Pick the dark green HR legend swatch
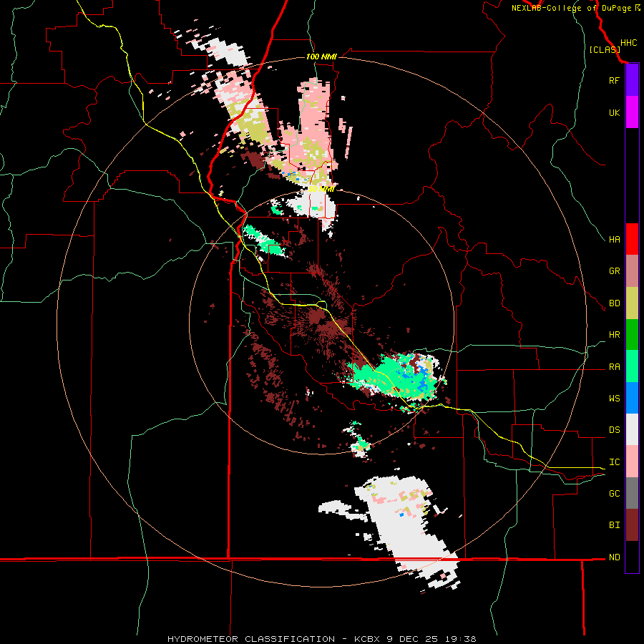This screenshot has height=644, width=644. [632, 335]
